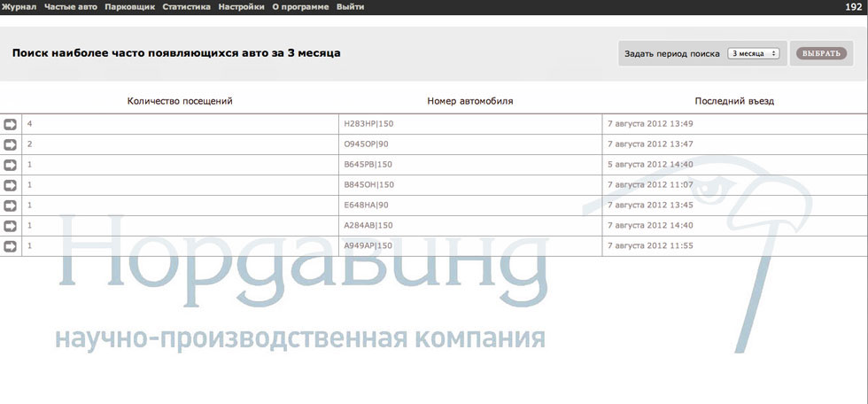Click visit count 4 in first row
This screenshot has width=868, height=404.
tap(30, 124)
